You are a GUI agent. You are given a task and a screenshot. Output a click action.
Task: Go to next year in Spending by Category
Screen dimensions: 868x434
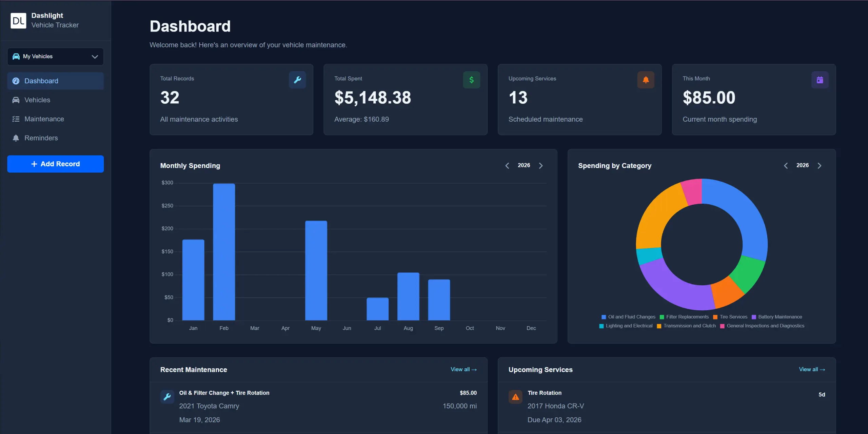tap(820, 166)
